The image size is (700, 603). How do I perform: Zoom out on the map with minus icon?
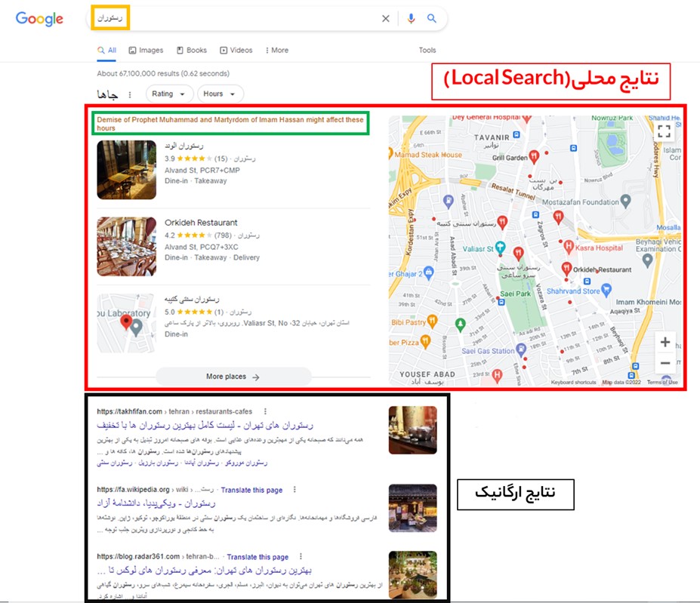pyautogui.click(x=665, y=362)
